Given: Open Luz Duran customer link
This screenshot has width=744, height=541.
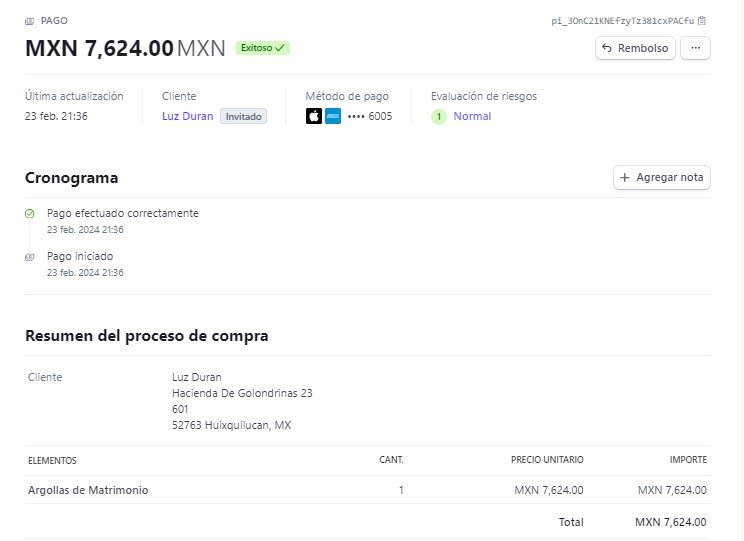Looking at the screenshot, I should click(x=187, y=116).
